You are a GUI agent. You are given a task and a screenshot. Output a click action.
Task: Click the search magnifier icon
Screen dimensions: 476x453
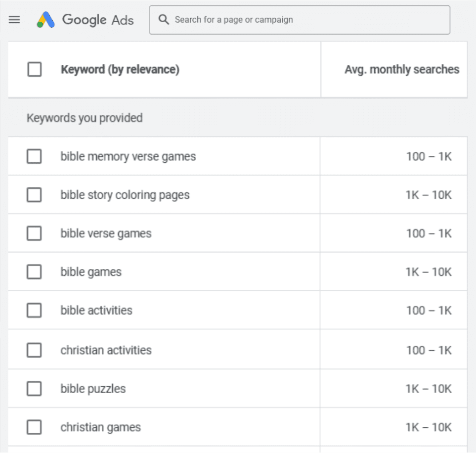[164, 20]
